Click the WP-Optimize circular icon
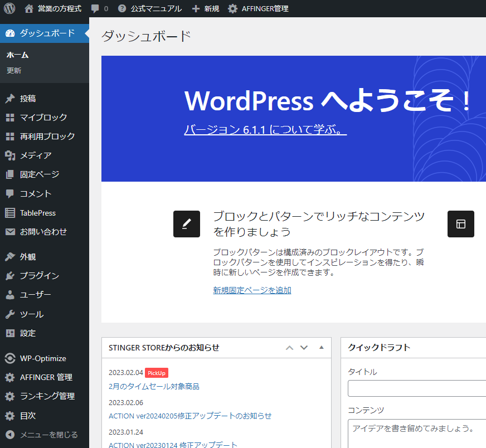 pyautogui.click(x=10, y=358)
